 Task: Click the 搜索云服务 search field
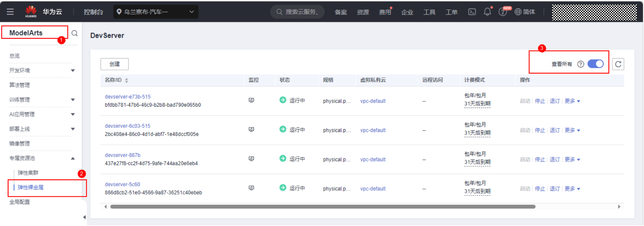(x=297, y=12)
